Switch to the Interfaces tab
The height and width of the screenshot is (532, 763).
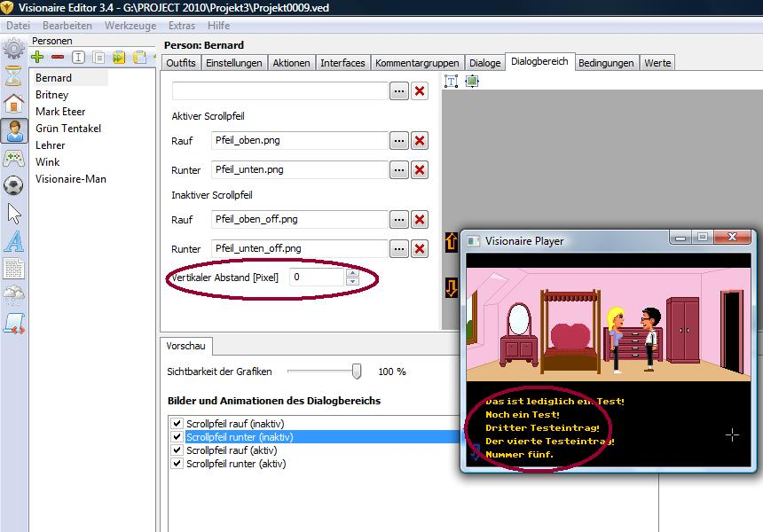pyautogui.click(x=342, y=63)
